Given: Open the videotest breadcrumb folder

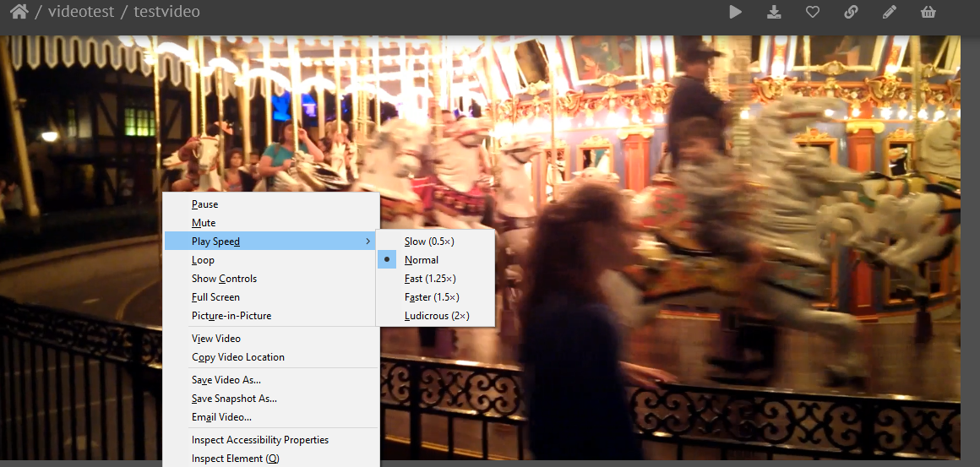Looking at the screenshot, I should [80, 11].
